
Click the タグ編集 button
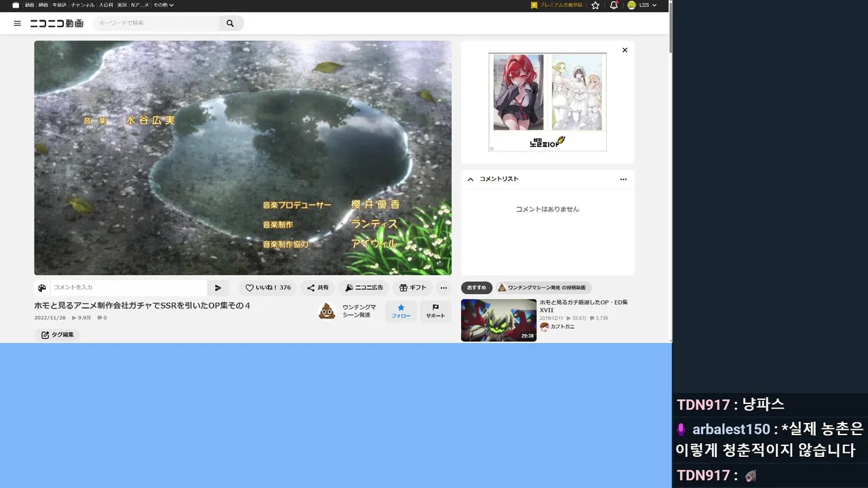tap(57, 335)
